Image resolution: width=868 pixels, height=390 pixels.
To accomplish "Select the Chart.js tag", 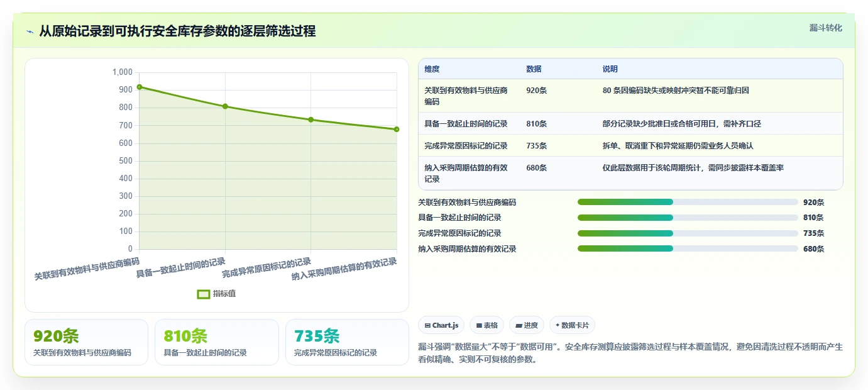I will tap(441, 325).
